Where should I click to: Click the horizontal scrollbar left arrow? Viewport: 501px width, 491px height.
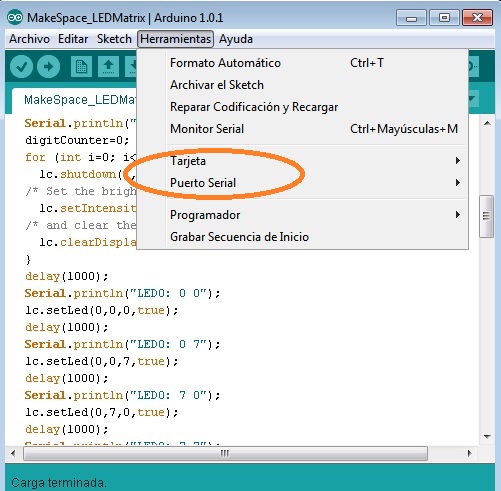pyautogui.click(x=13, y=453)
